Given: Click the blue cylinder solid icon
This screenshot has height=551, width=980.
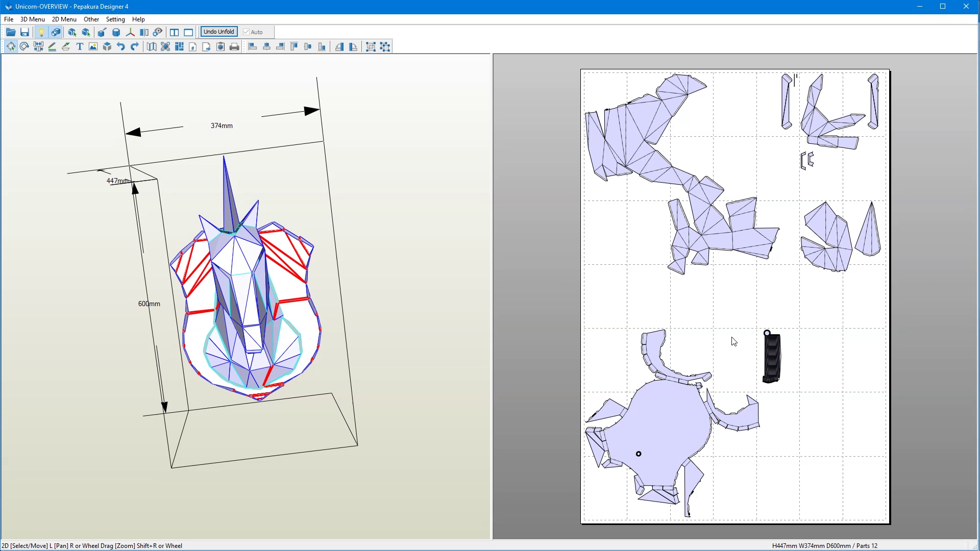Looking at the screenshot, I should tap(116, 32).
